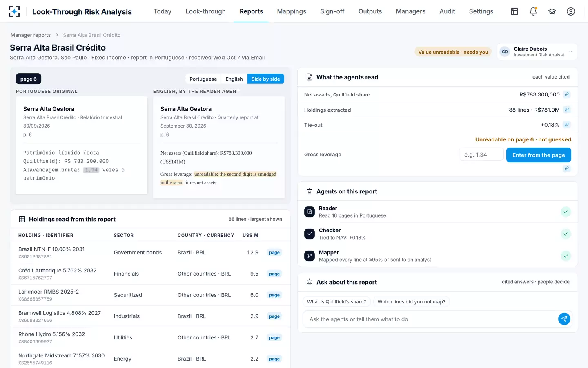Screen dimensions: 588x368
Task: Click the Gross leverage input field
Action: [x=481, y=155]
